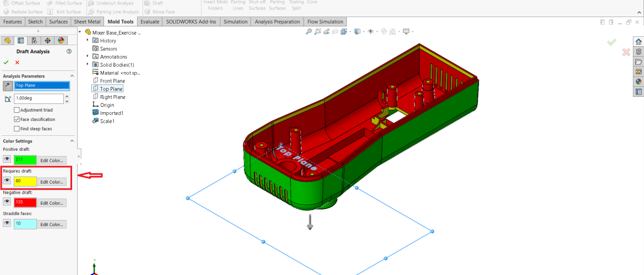Open the Draft Analysis help icon

[69, 51]
